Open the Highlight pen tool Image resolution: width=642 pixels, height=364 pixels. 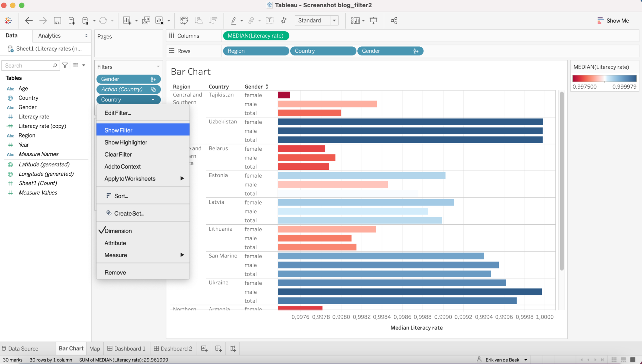coord(234,20)
